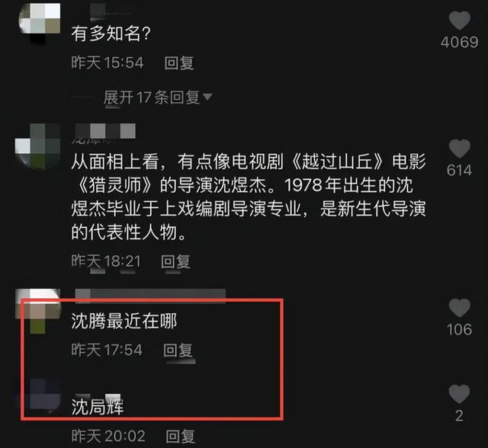The height and width of the screenshot is (448, 488).
Task: Select the 沈腾最近在哪 comment text
Action: 124,322
